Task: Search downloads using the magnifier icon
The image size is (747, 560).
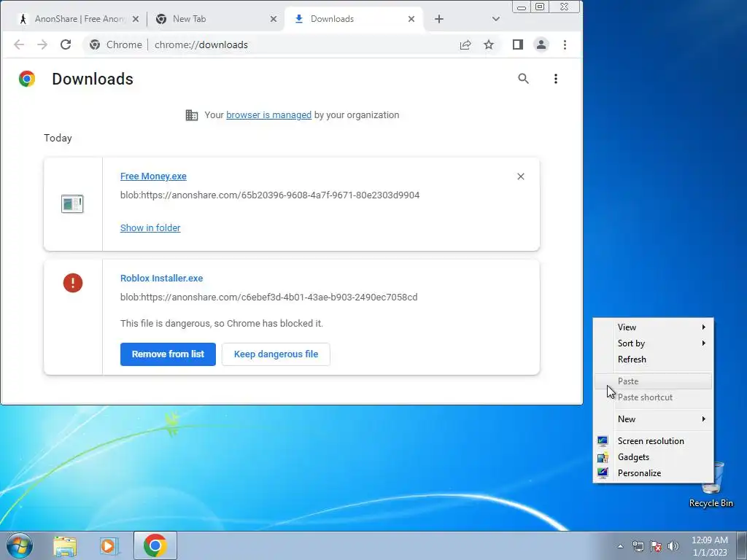Action: 524,79
